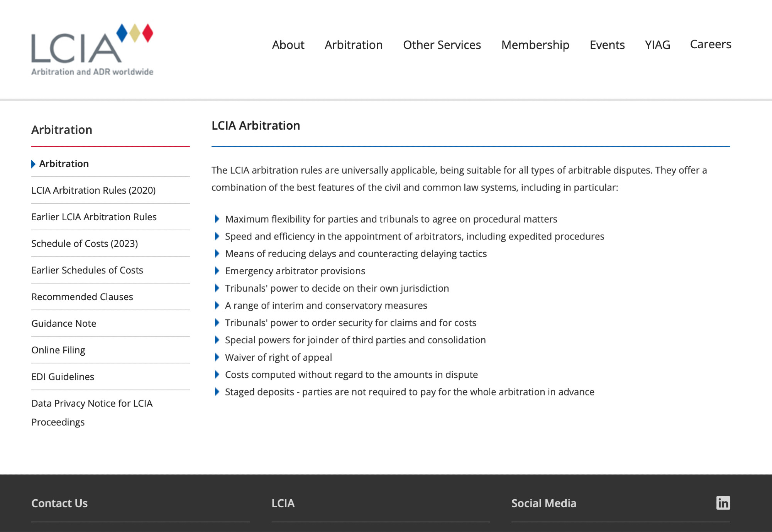Open LCIA Arbitration Rules (2020)

93,190
